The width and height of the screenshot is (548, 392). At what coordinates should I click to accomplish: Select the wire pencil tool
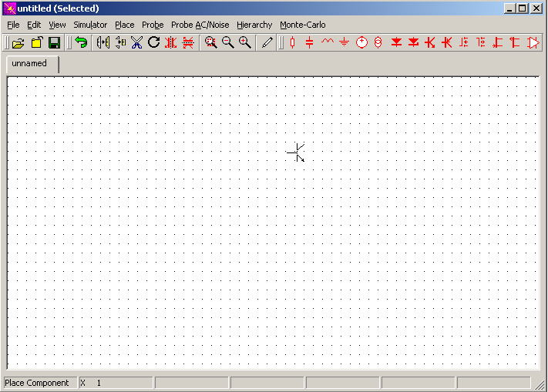(x=267, y=42)
